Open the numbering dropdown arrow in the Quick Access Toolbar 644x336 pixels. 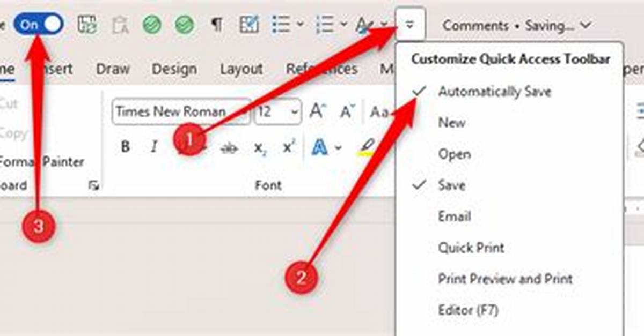[344, 25]
